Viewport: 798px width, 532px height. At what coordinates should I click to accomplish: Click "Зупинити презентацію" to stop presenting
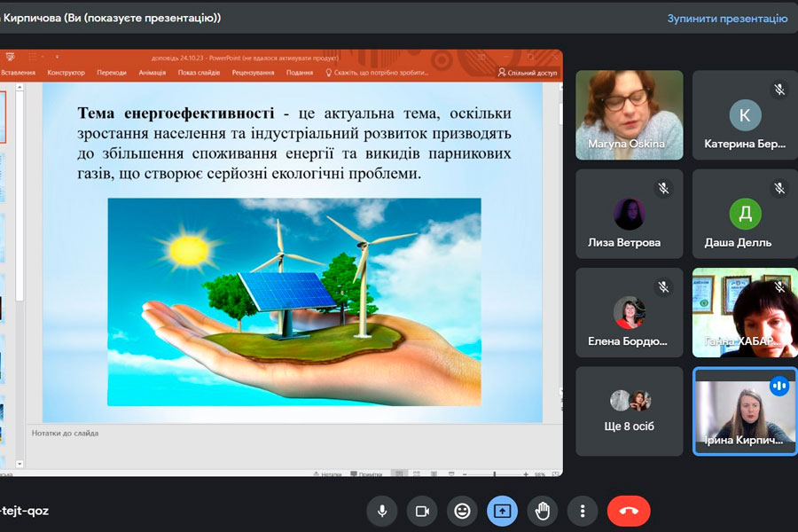click(727, 19)
